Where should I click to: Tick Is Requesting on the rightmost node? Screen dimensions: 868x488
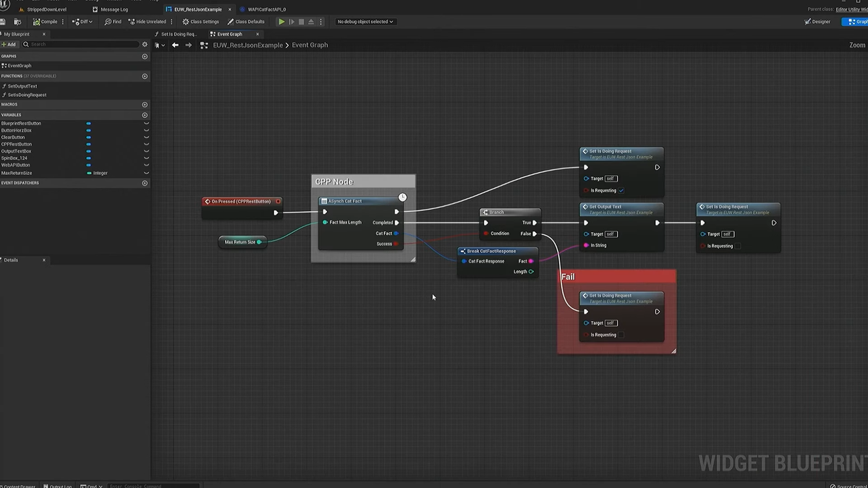click(737, 246)
